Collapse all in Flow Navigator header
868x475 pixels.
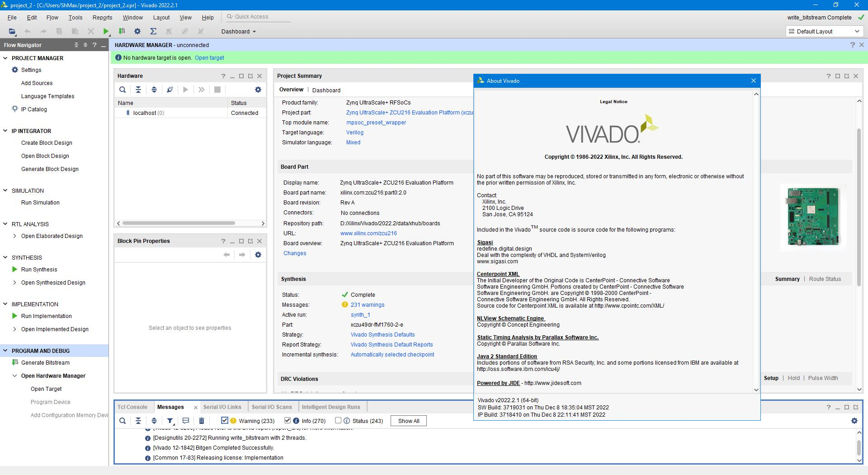coord(76,45)
